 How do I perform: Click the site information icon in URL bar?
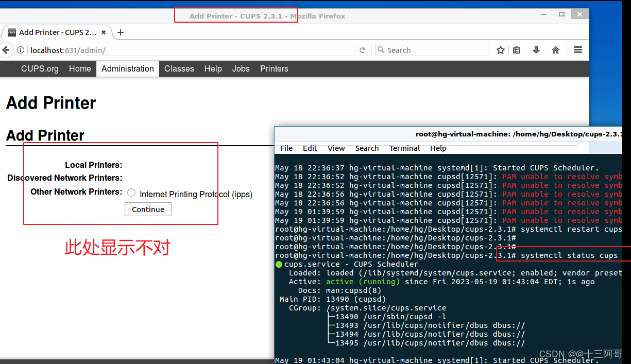(x=21, y=50)
